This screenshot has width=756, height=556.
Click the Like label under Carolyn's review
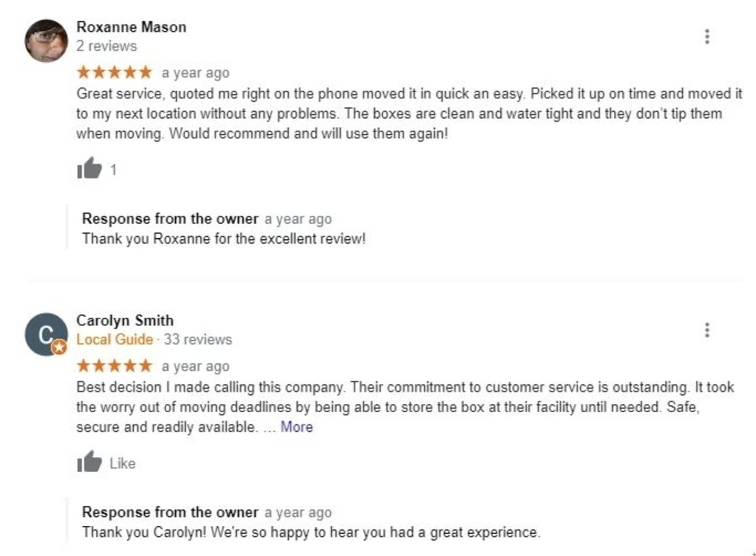[x=122, y=463]
